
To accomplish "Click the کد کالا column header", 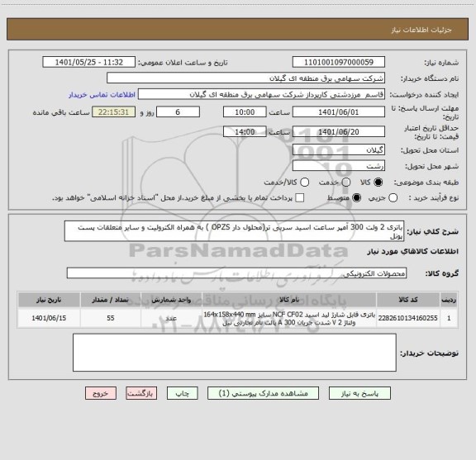I will click(408, 300).
